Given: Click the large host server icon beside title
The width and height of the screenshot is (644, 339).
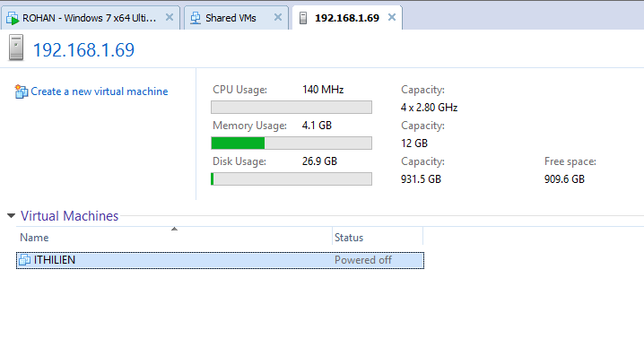Looking at the screenshot, I should tap(16, 48).
